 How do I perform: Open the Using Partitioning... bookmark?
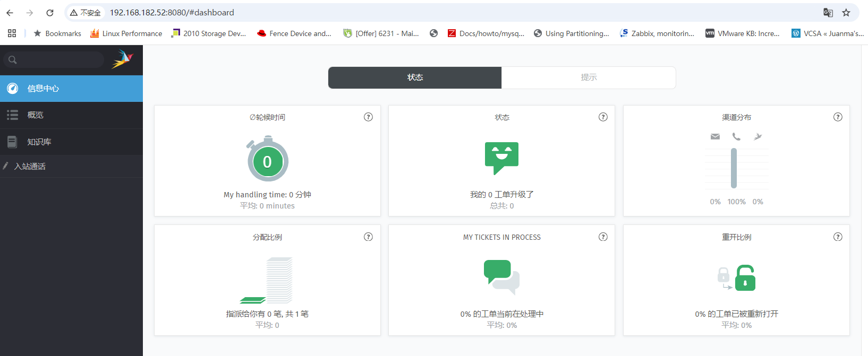tap(572, 33)
